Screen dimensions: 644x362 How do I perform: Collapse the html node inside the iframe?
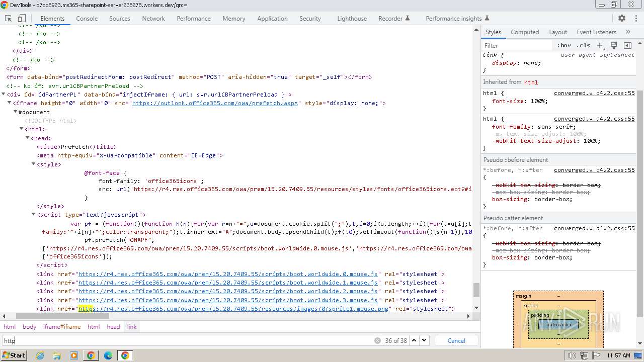(x=22, y=129)
